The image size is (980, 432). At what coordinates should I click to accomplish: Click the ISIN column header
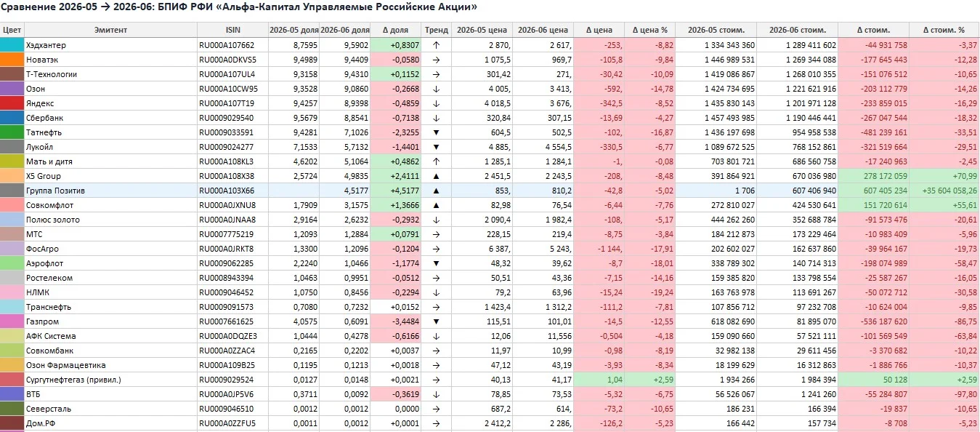232,30
